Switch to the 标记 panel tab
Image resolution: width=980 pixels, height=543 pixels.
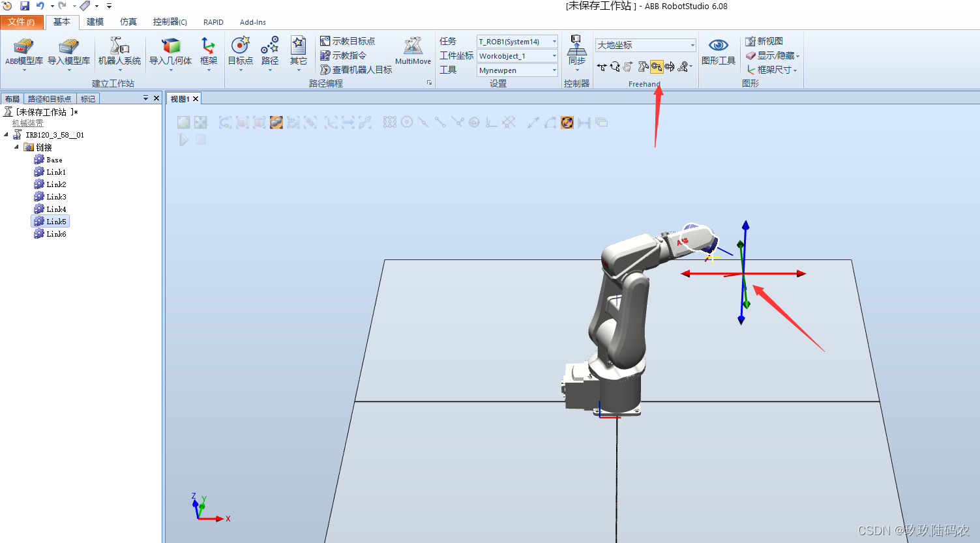click(x=88, y=98)
